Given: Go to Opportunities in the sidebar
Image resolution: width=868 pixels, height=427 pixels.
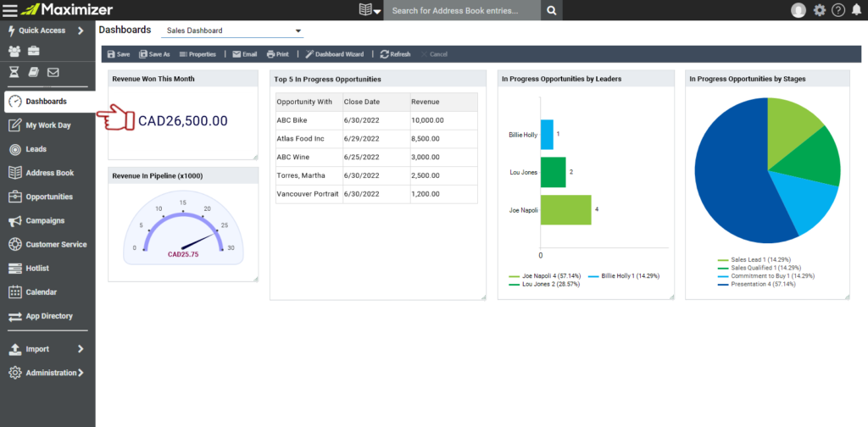Looking at the screenshot, I should pos(48,197).
